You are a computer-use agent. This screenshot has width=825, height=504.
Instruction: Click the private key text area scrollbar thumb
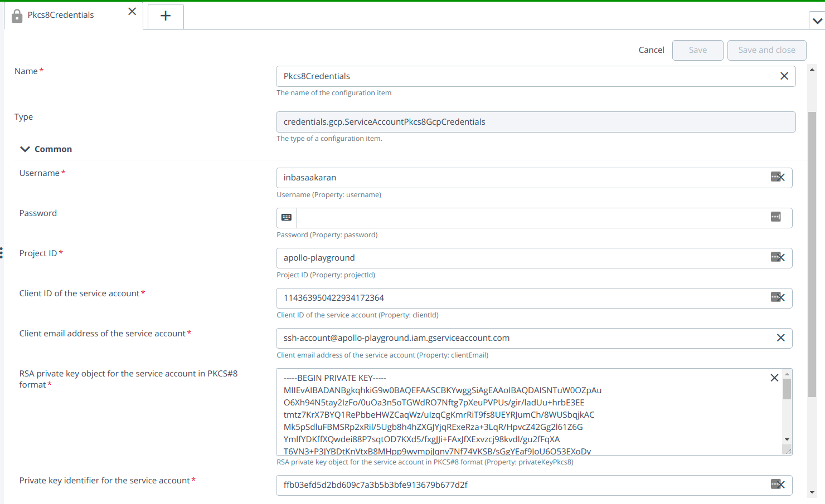(787, 389)
